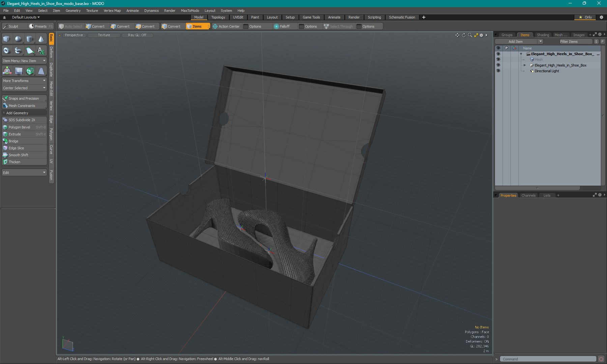This screenshot has height=364, width=607.
Task: Toggle Directional Light visibility eye
Action: (498, 71)
